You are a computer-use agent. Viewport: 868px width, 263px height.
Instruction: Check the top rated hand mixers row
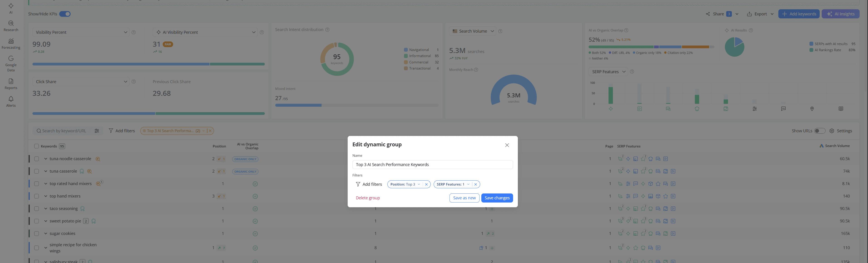pyautogui.click(x=37, y=184)
